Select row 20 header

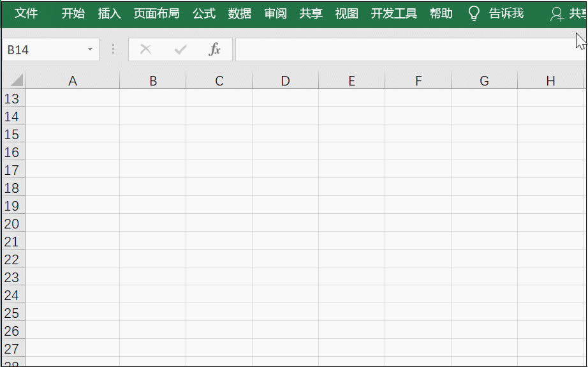pos(12,224)
